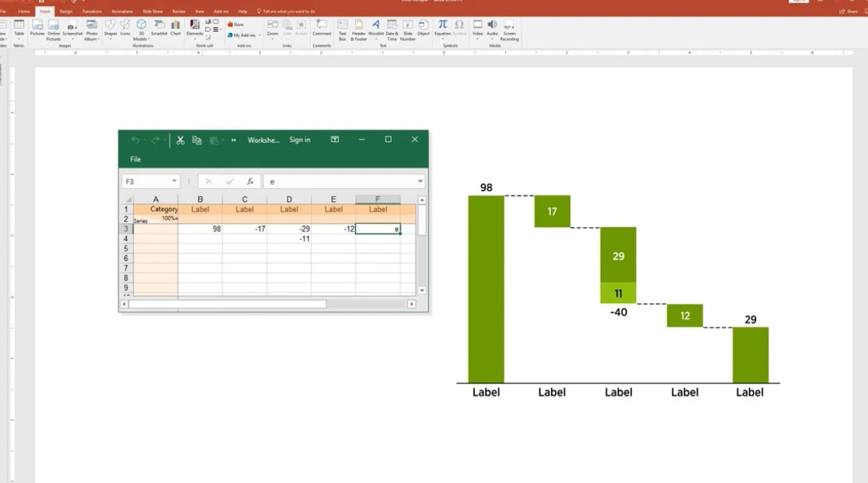868x483 pixels.
Task: Click Sign in on the worksheet title bar
Action: [299, 140]
